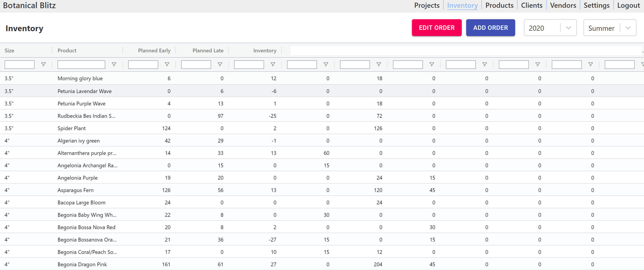Click the Inventory column filter icon
The width and height of the screenshot is (644, 270).
tap(273, 64)
